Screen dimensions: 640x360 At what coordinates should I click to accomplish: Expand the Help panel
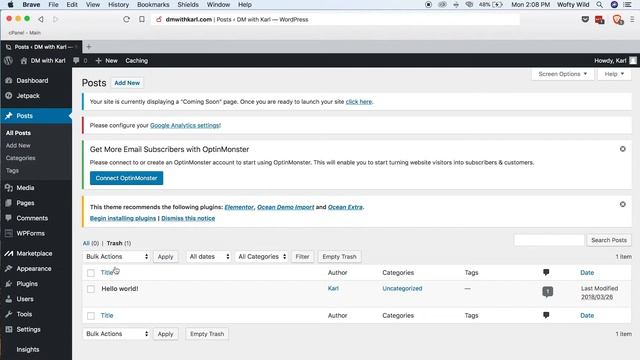[614, 74]
